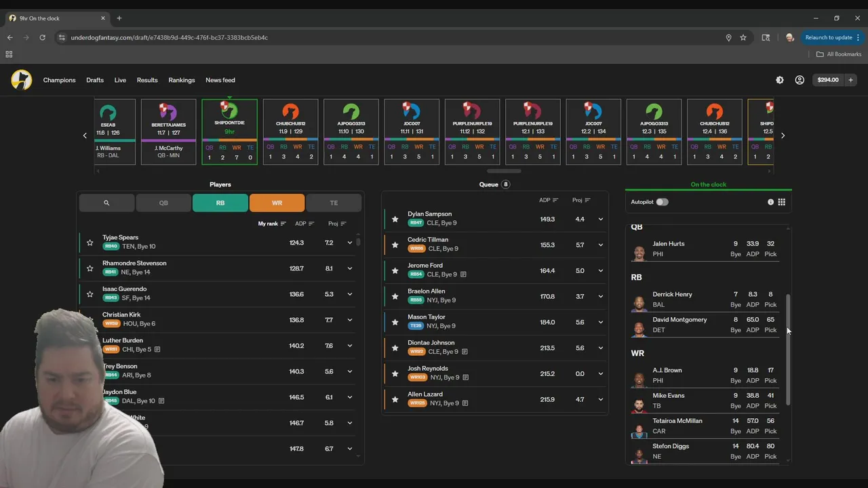This screenshot has width=868, height=488.
Task: Open notes icon for Josh Reynolds
Action: [465, 378]
